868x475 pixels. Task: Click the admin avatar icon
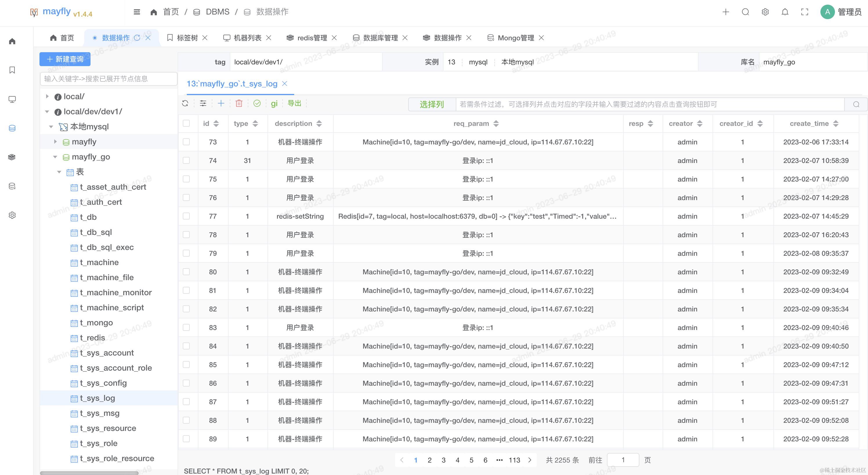coord(827,12)
